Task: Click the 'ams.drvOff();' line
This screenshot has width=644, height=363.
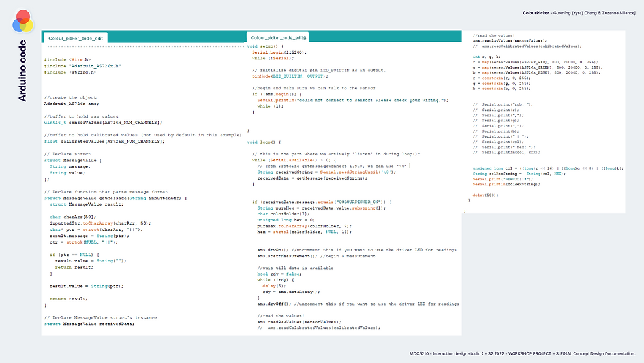Action: tap(358, 304)
